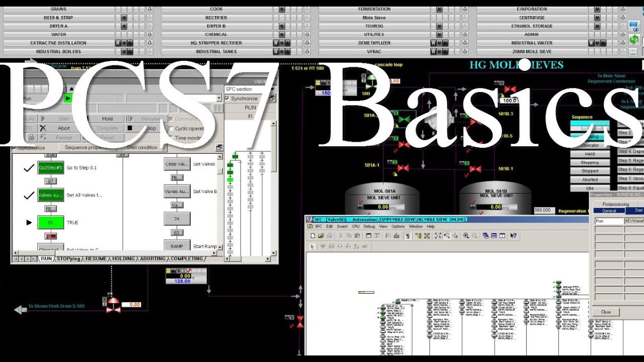This screenshot has height=362, width=644.
Task: Open 25MM MOLE SIEVE overview area
Action: [x=532, y=51]
